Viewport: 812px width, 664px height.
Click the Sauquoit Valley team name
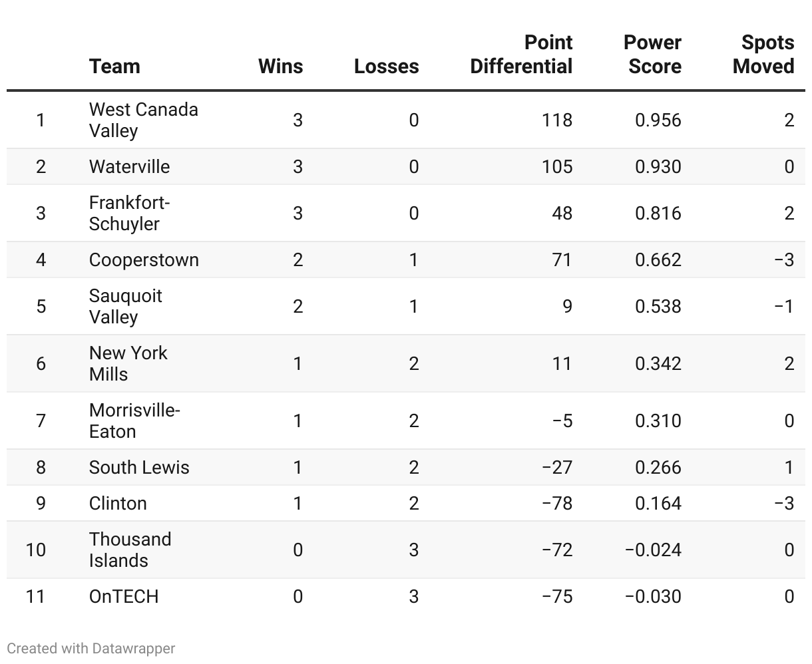125,306
